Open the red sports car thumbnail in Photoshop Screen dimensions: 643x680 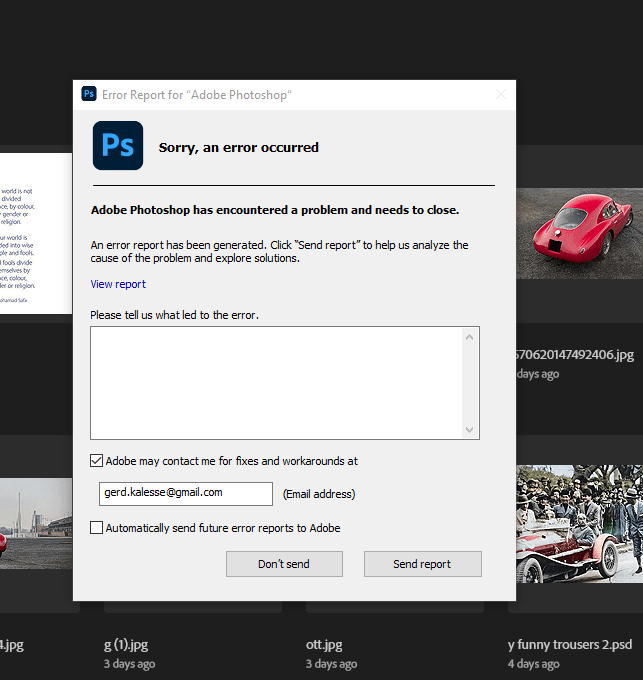coord(579,233)
